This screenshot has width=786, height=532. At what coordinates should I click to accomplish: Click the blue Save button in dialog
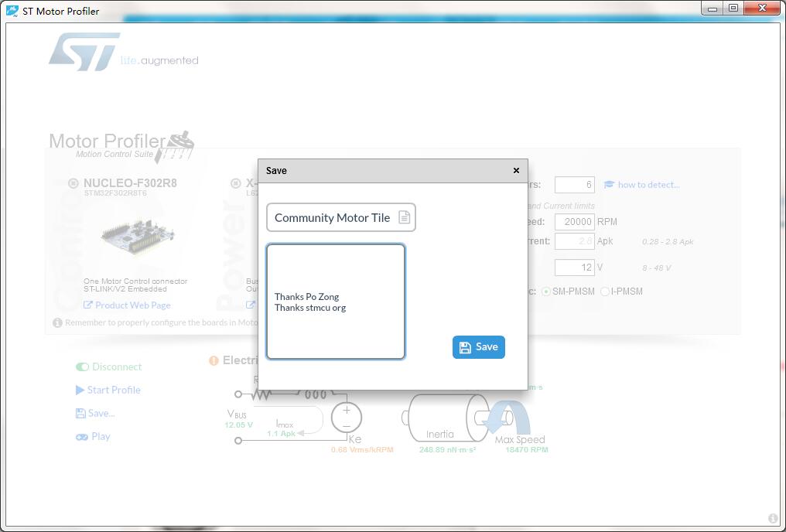478,347
